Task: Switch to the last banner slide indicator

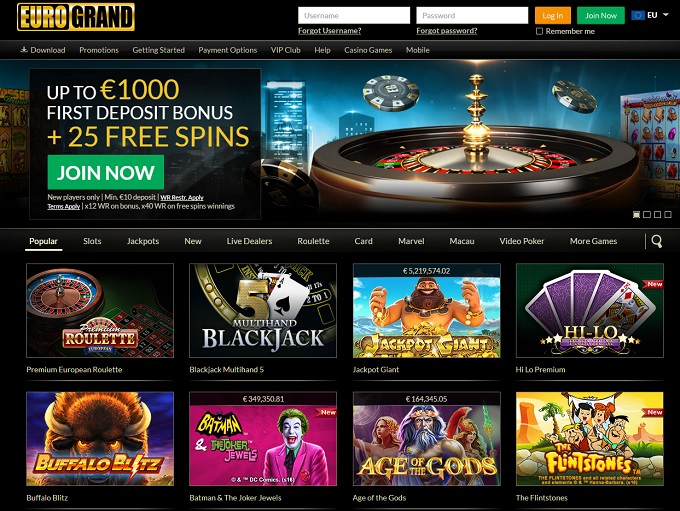Action: coord(668,214)
